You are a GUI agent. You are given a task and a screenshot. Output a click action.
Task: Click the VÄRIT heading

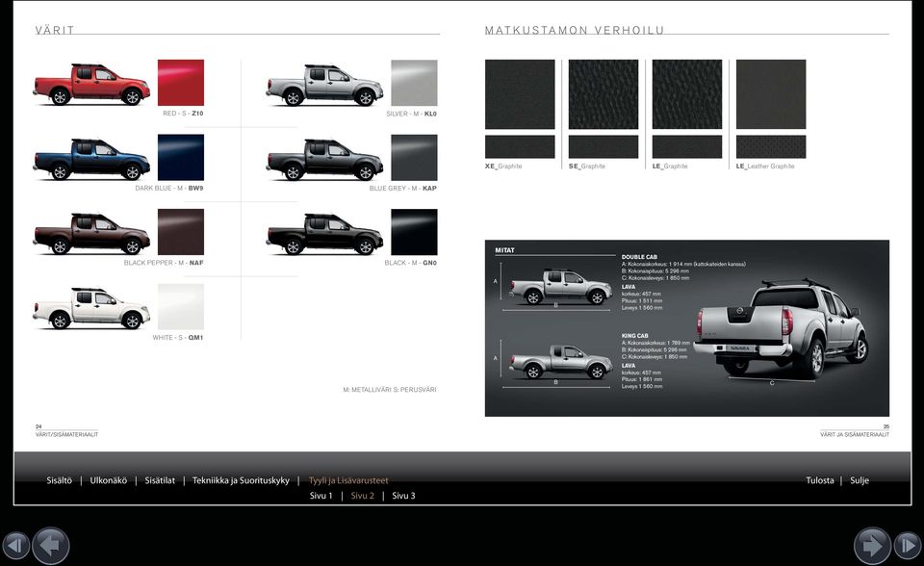55,30
